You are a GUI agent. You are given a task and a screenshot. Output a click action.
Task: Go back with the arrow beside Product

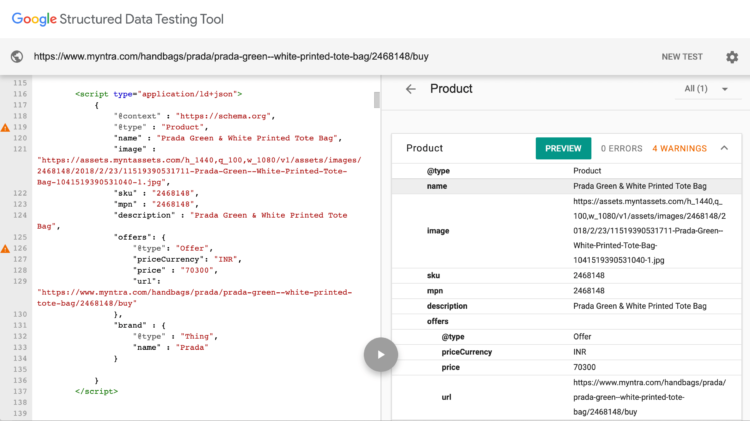tap(410, 89)
